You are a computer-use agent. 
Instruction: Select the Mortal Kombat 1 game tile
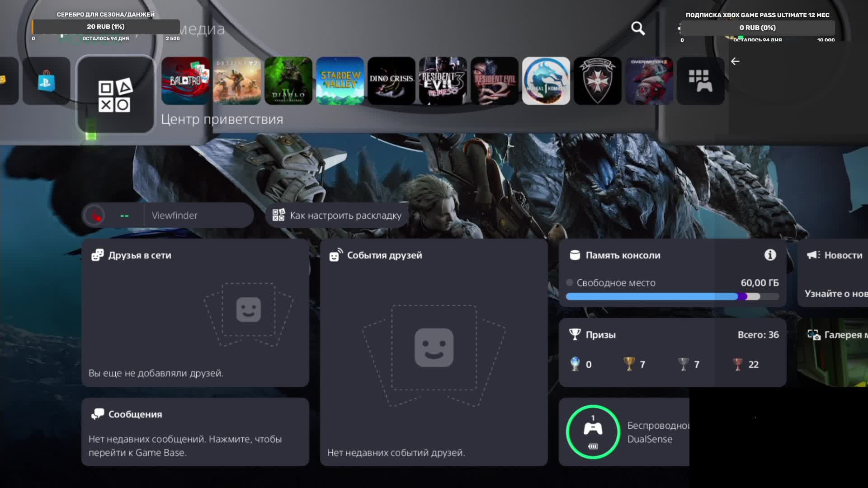(x=546, y=81)
